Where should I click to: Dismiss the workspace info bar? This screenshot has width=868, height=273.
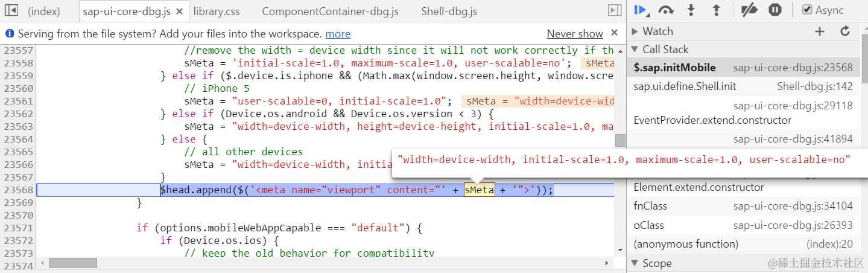[614, 33]
